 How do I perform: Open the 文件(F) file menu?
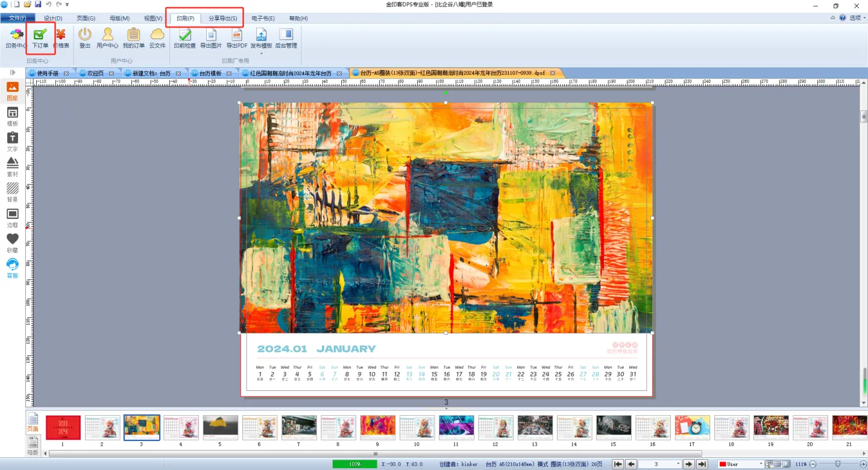(x=17, y=18)
